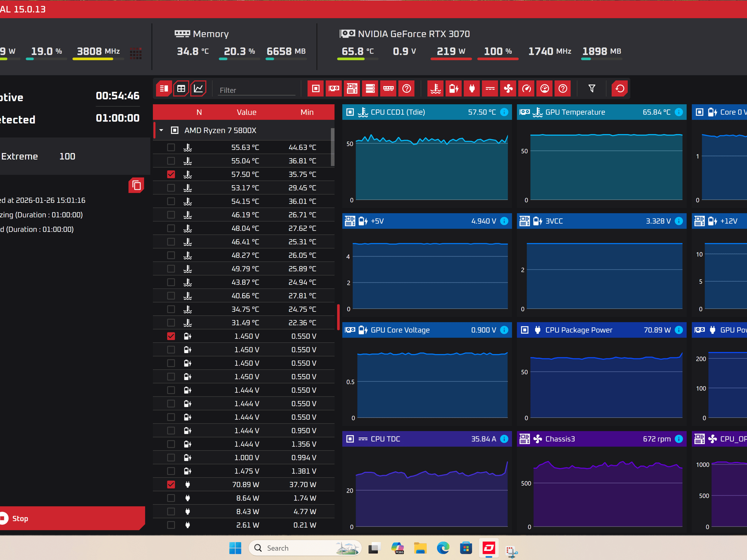Open info for GPU Temperature graph

679,112
